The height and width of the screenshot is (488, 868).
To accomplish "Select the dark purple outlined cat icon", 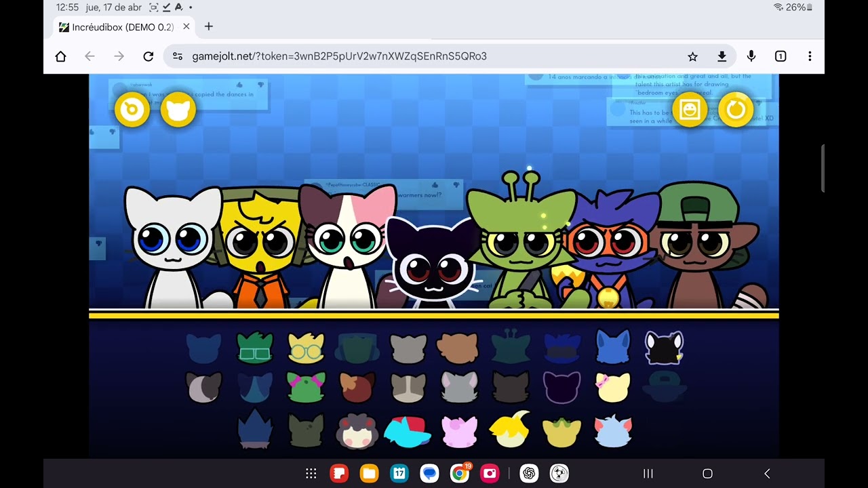I will [561, 388].
